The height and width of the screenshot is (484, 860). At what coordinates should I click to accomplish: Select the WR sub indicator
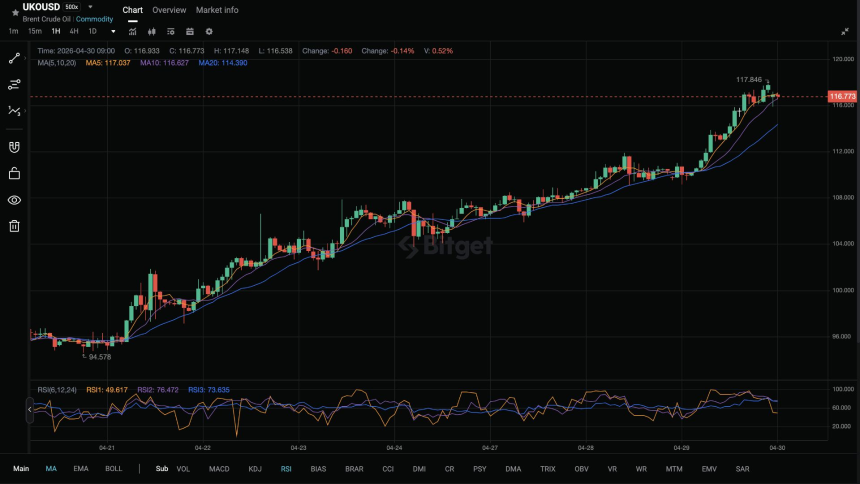[x=641, y=469]
